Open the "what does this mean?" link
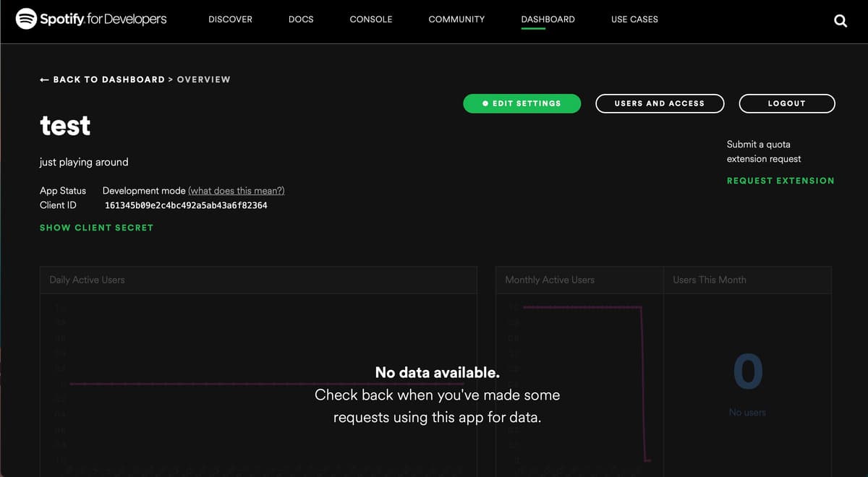The width and height of the screenshot is (868, 477). (x=237, y=191)
